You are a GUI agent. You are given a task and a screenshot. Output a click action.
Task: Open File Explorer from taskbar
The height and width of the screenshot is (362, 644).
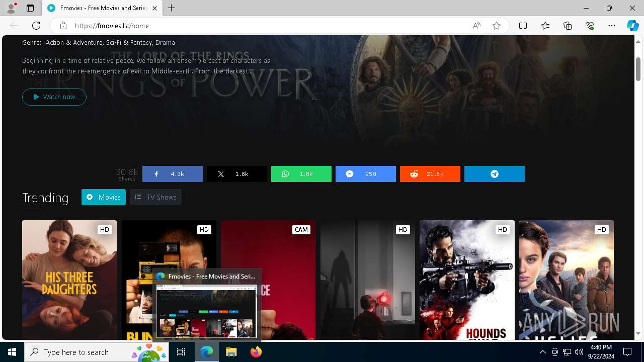[231, 352]
